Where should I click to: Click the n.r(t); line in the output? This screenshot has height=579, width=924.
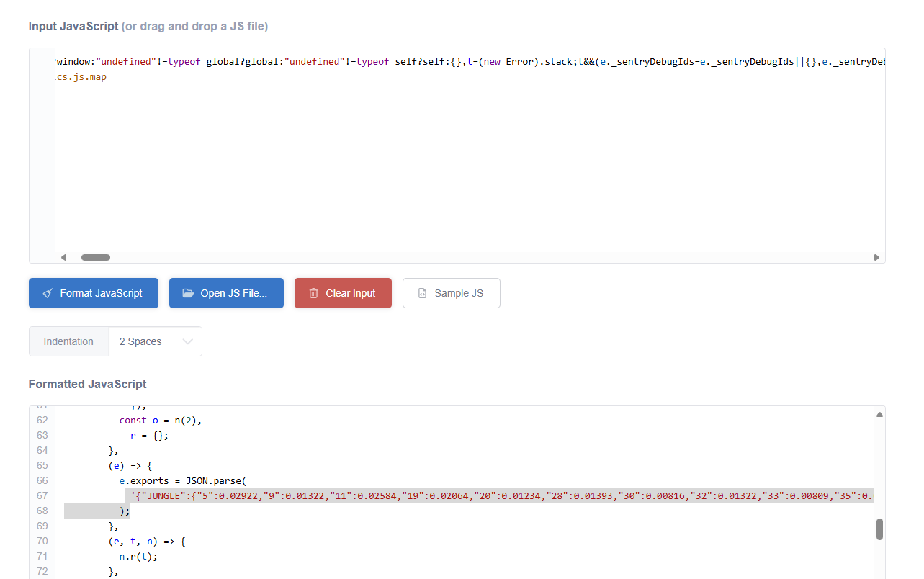click(x=138, y=556)
